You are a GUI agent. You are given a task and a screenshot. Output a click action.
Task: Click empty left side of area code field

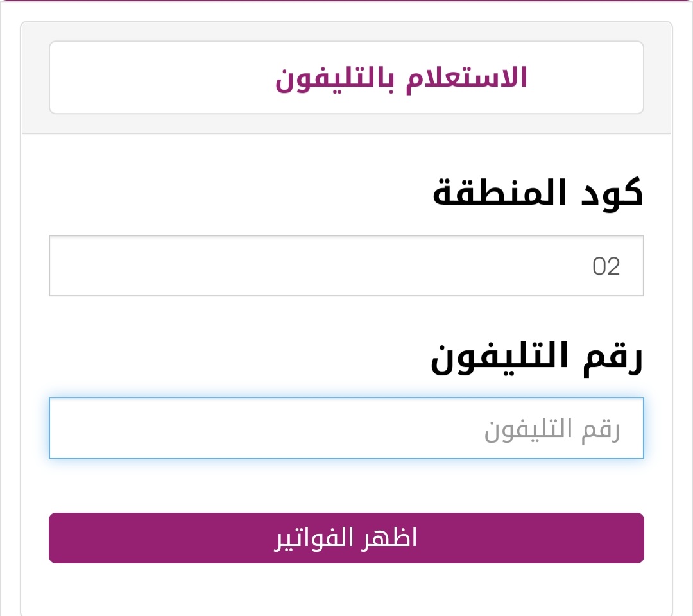(x=177, y=266)
